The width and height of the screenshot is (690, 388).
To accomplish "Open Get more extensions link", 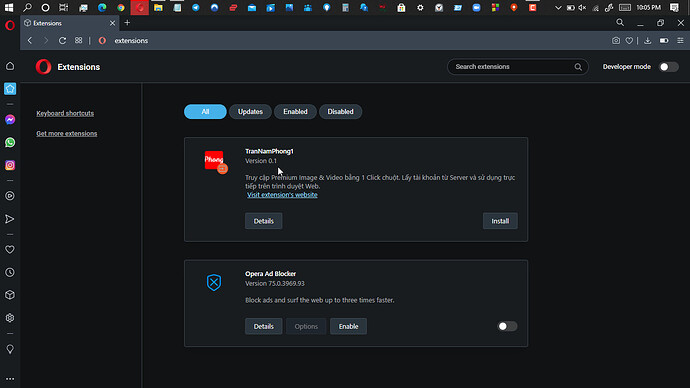I will click(x=66, y=134).
